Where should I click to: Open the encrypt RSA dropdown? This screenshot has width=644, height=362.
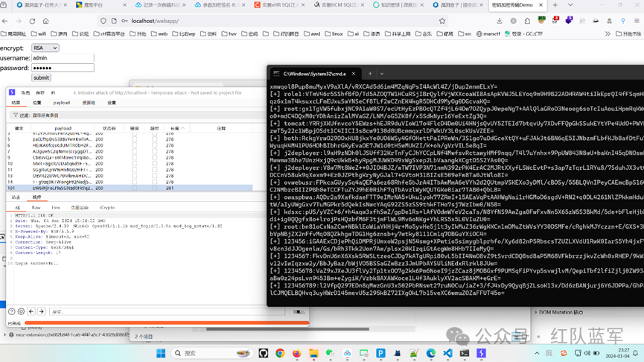(x=45, y=48)
